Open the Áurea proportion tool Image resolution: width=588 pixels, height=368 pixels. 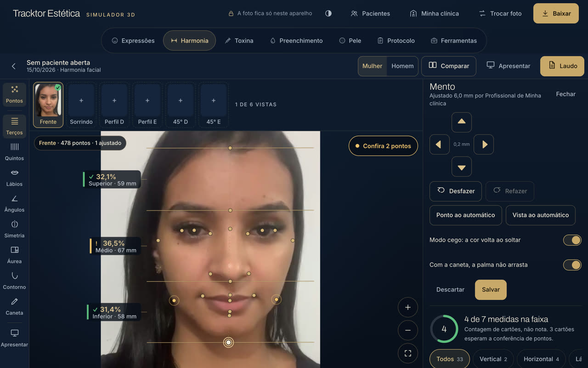(x=14, y=255)
